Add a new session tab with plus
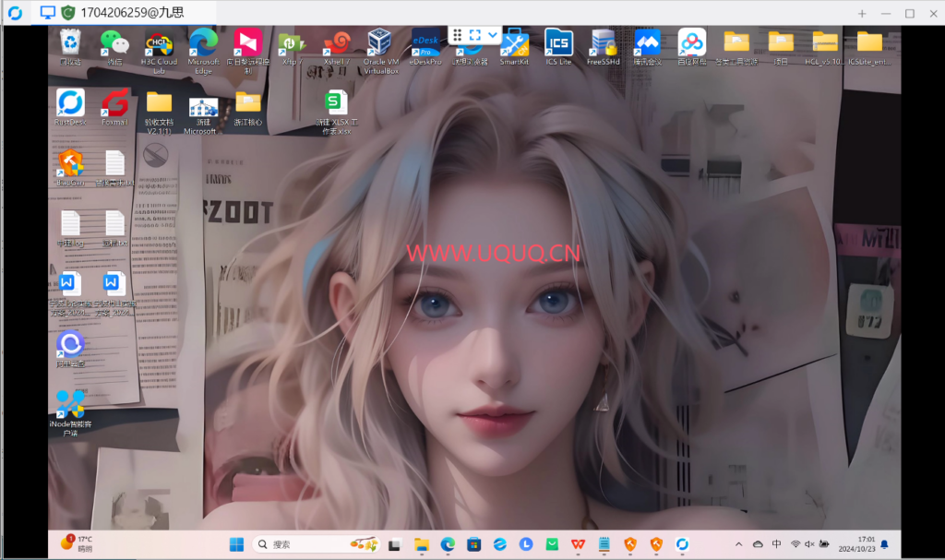 click(862, 13)
